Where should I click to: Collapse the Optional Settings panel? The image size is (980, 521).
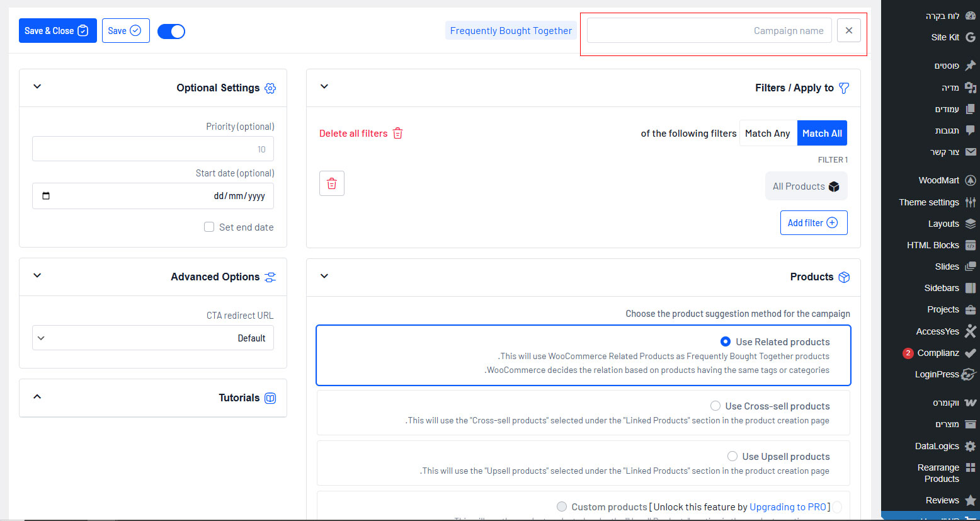point(37,87)
